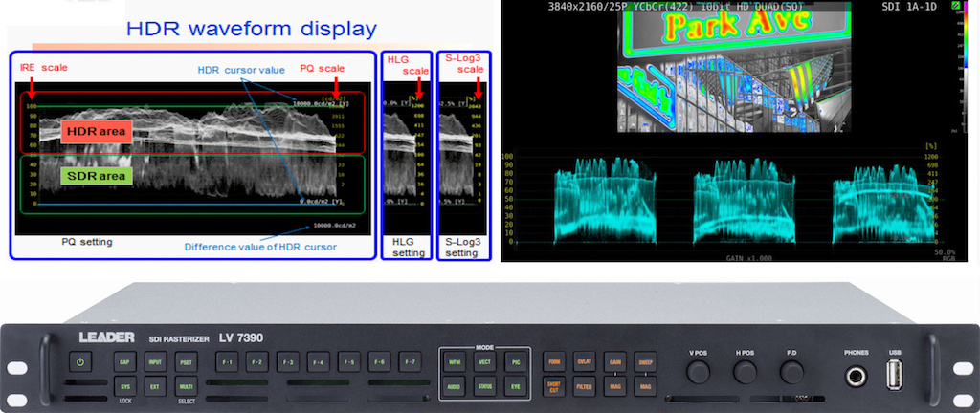980x413 pixels.
Task: Click the GAIN x1.000 readout
Action: (749, 258)
